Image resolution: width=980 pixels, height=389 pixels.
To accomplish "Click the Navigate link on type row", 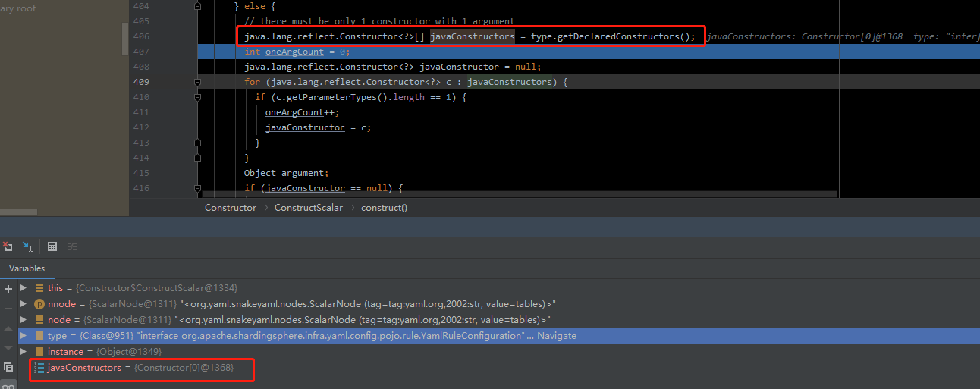I will pos(557,336).
